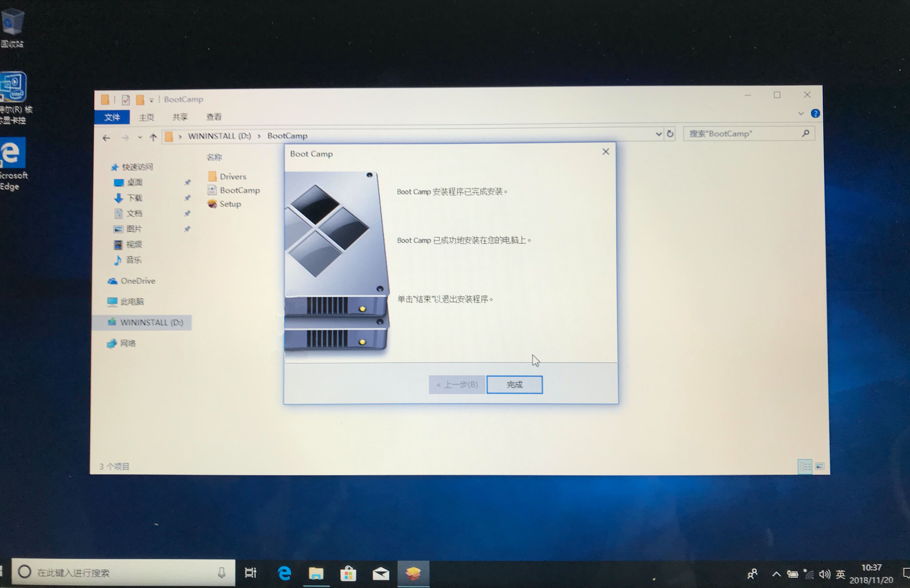The width and height of the screenshot is (910, 588).
Task: Go back using the Explorer back arrow
Action: [x=107, y=138]
